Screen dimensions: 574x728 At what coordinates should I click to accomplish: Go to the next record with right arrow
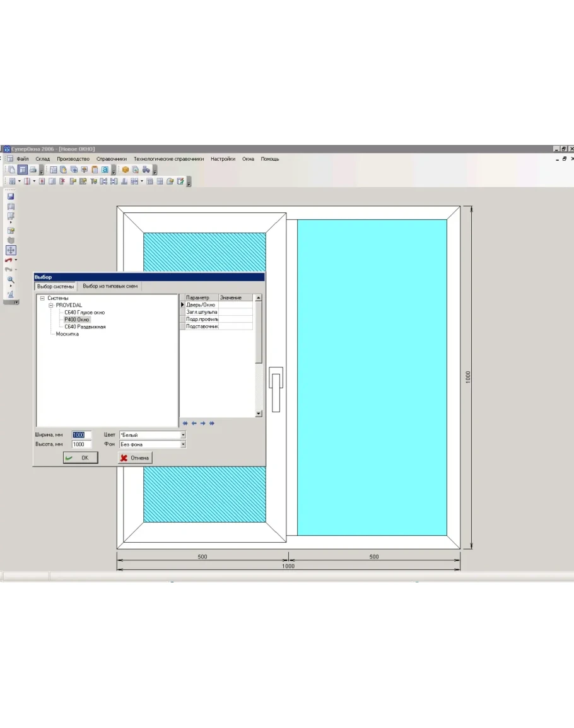click(x=203, y=423)
